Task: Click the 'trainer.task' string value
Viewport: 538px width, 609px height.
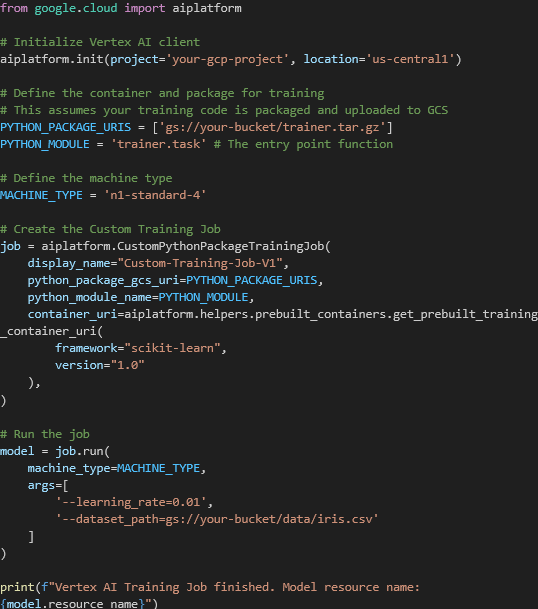Action: click(x=158, y=144)
